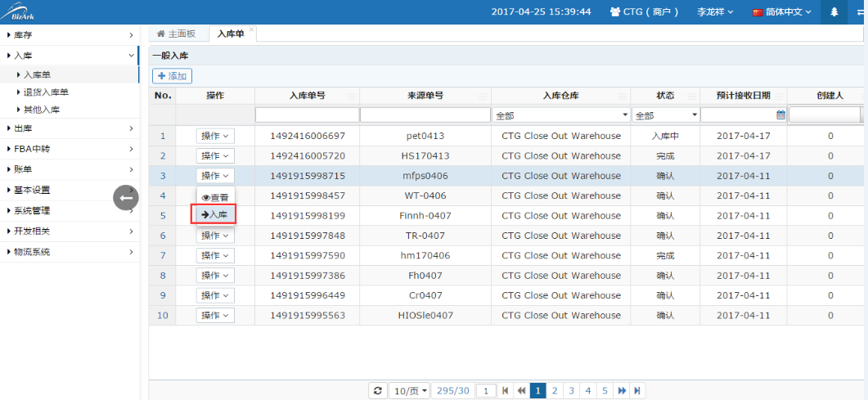Open the calendar icon in the 预计接收日期 filter
Image resolution: width=868 pixels, height=400 pixels.
click(x=780, y=115)
